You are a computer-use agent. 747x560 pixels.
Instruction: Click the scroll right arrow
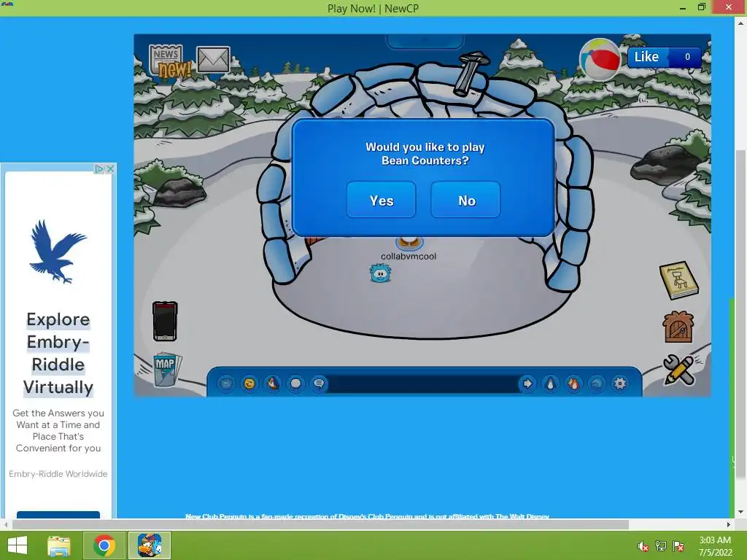point(729,524)
